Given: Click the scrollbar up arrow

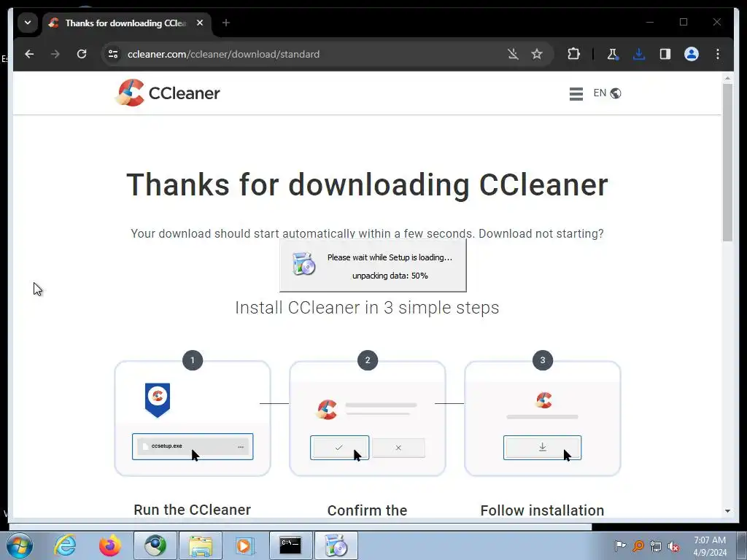Looking at the screenshot, I should (727, 77).
